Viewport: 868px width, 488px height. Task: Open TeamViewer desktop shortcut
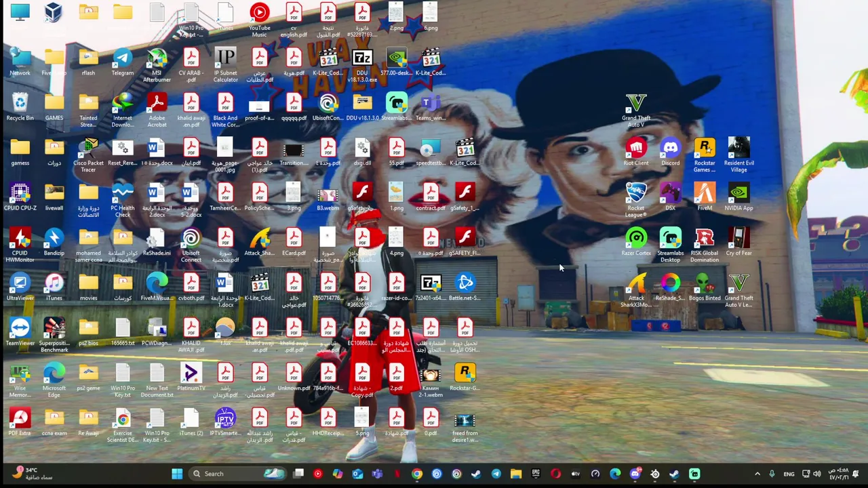20,333
